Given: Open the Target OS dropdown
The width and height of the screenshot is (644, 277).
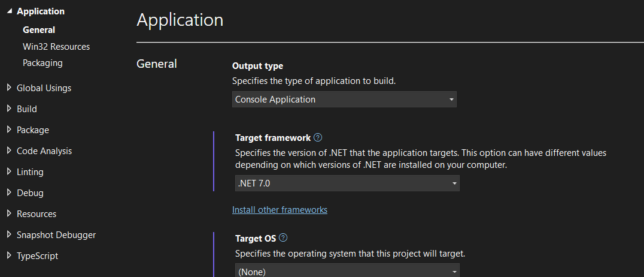Looking at the screenshot, I should coord(347,271).
